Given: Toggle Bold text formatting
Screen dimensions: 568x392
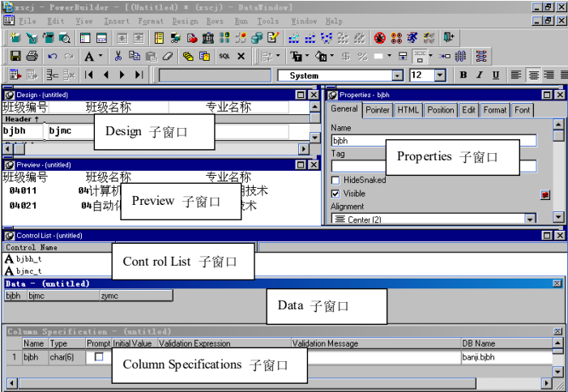Looking at the screenshot, I should (463, 75).
